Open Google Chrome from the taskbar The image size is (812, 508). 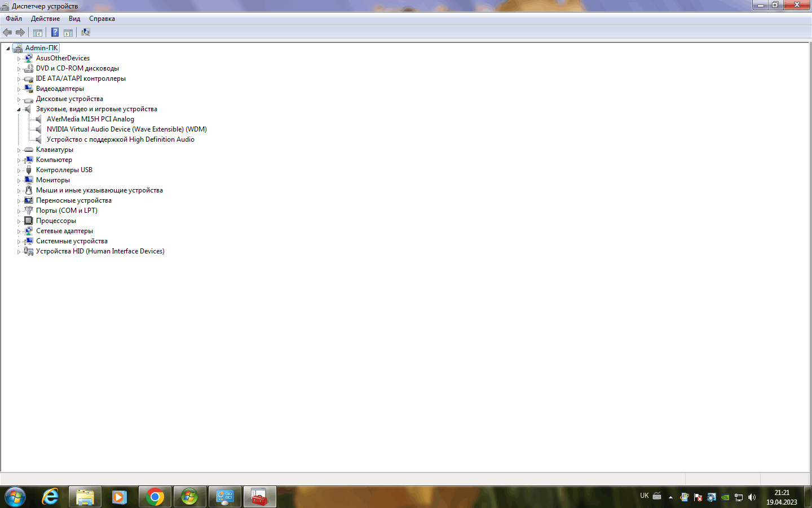click(155, 497)
